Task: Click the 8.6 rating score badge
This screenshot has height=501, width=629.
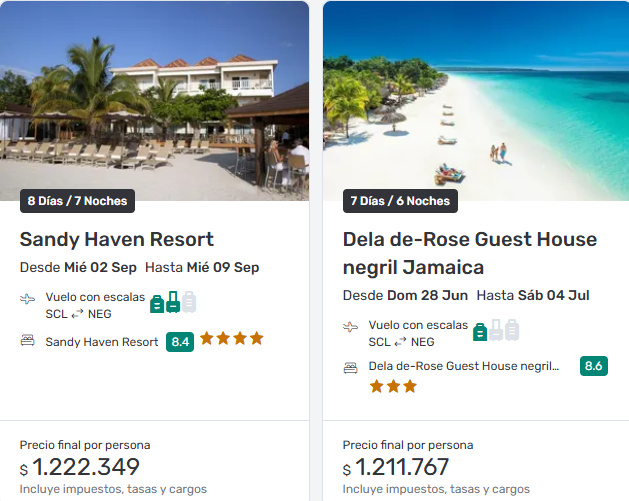Action: click(x=593, y=366)
